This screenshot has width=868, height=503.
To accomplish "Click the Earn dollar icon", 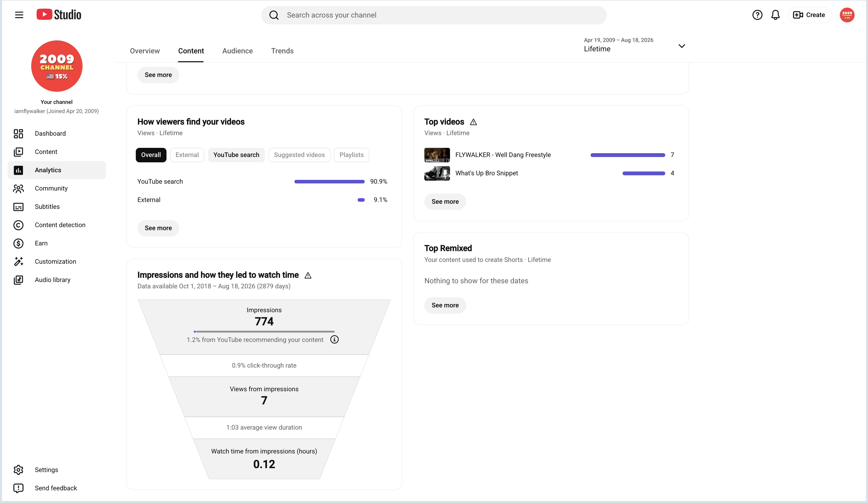I will tap(18, 243).
